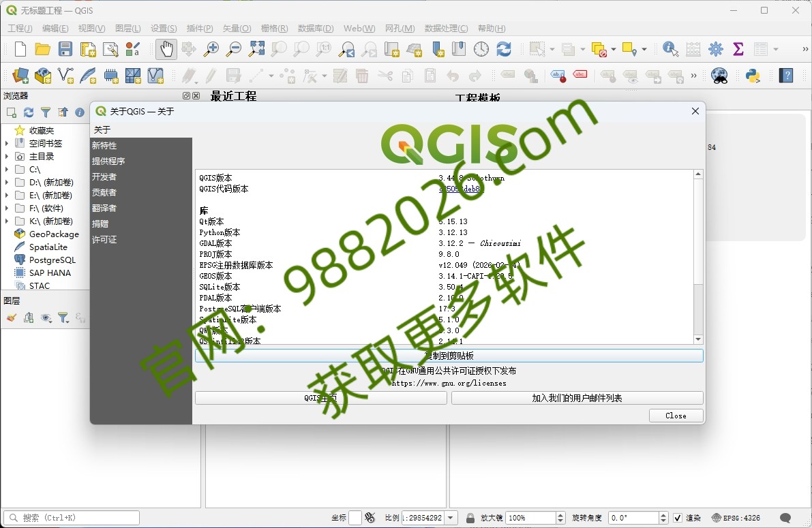
Task: Open the layout manager wrench icon
Action: click(x=110, y=49)
